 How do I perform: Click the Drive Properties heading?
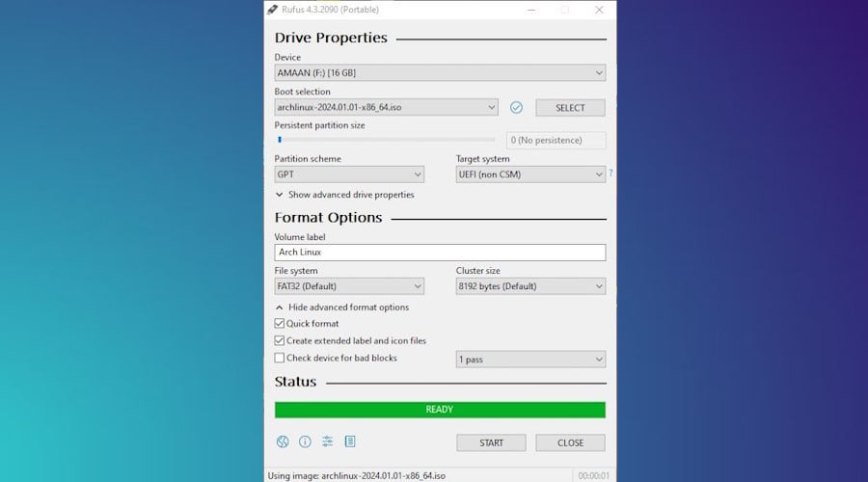click(x=331, y=38)
